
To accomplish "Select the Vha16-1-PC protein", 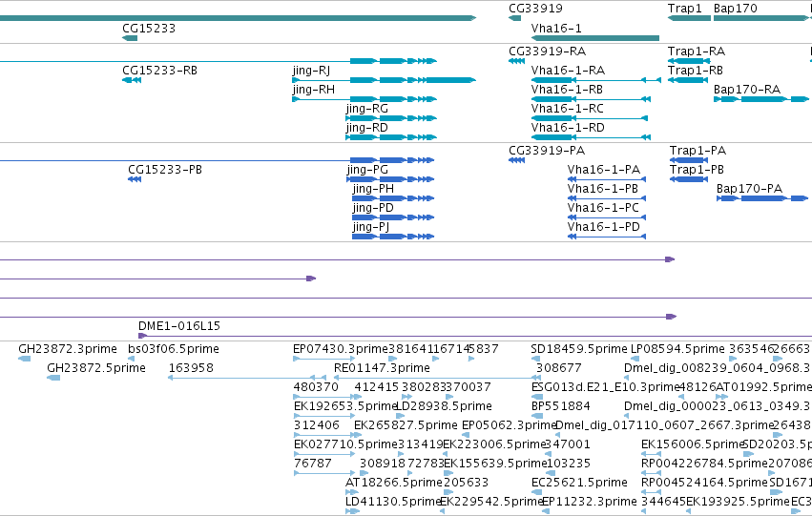I will coord(603,208).
